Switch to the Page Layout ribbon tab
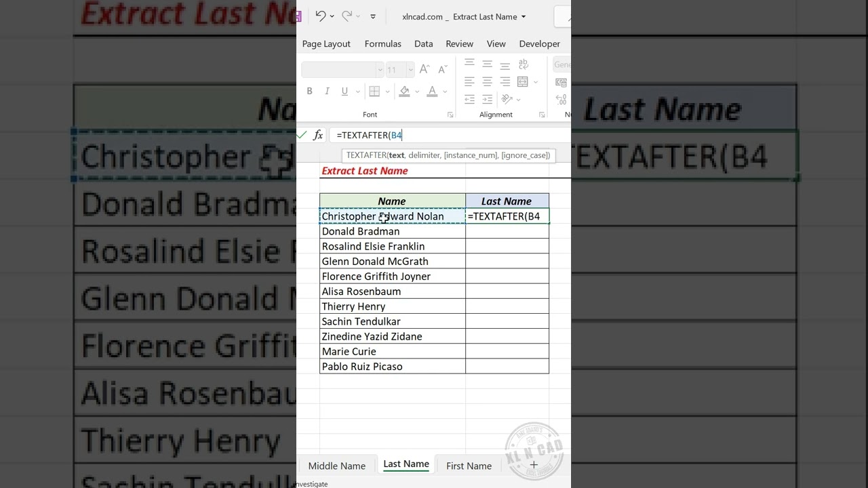 326,43
